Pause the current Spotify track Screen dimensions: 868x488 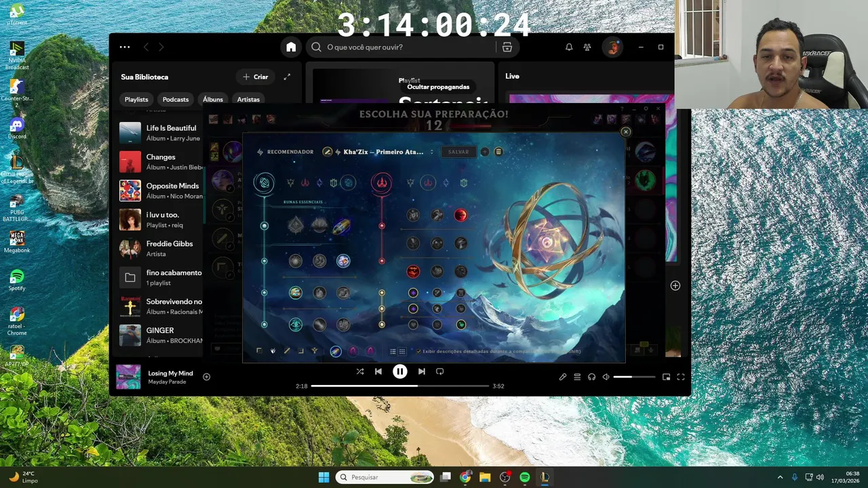(x=400, y=371)
